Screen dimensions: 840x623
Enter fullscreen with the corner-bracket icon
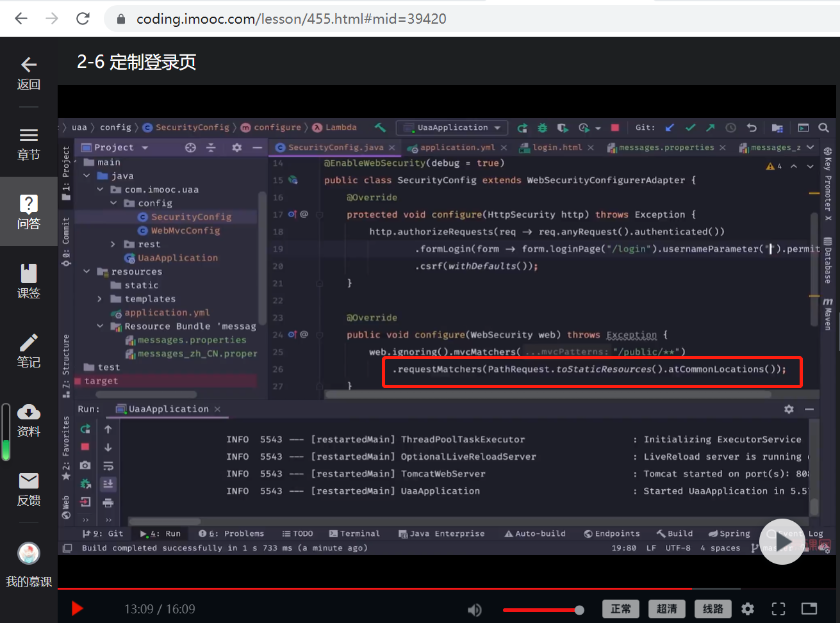(778, 609)
